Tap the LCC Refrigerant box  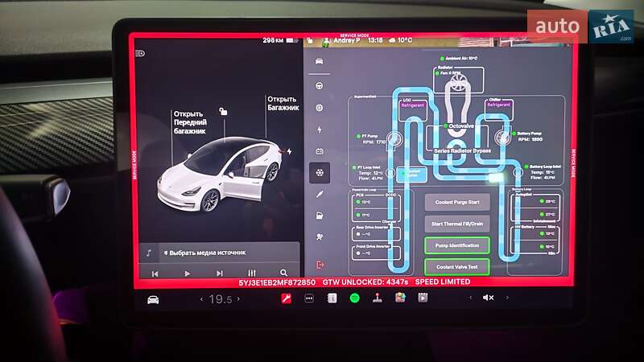point(413,109)
